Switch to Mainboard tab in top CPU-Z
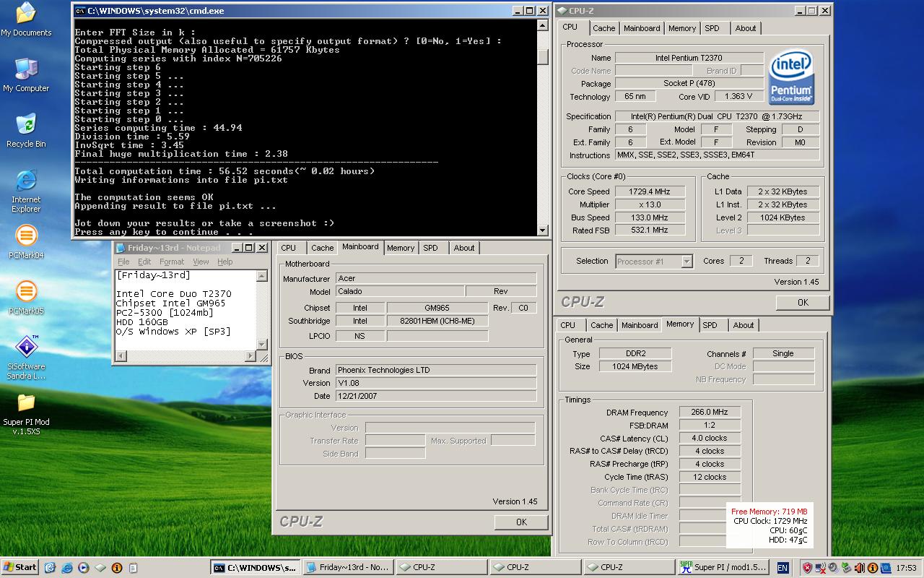This screenshot has height=578, width=924. point(642,28)
